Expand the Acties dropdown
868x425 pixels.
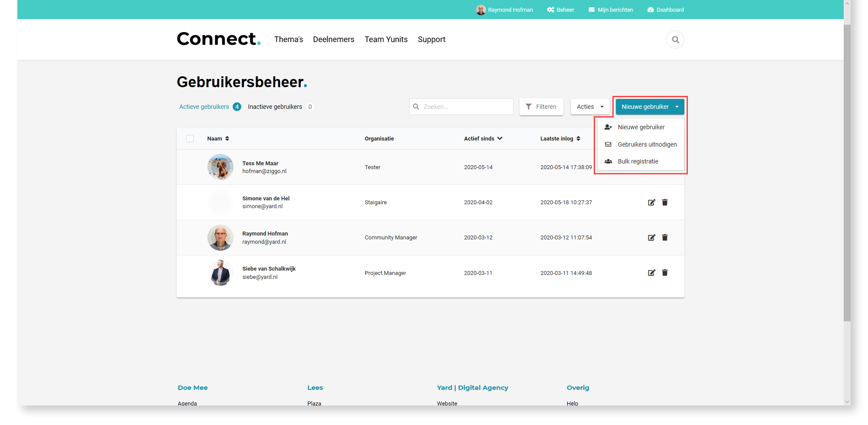coord(590,107)
